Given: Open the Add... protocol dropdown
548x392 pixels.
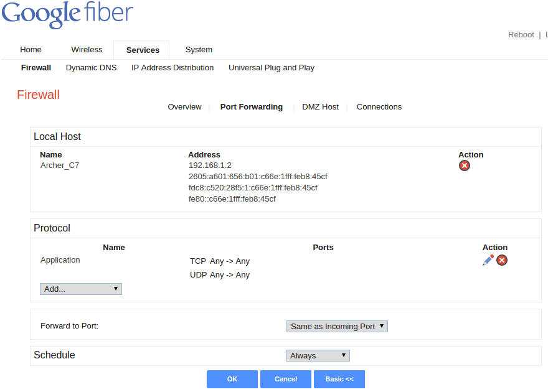Looking at the screenshot, I should tap(81, 289).
